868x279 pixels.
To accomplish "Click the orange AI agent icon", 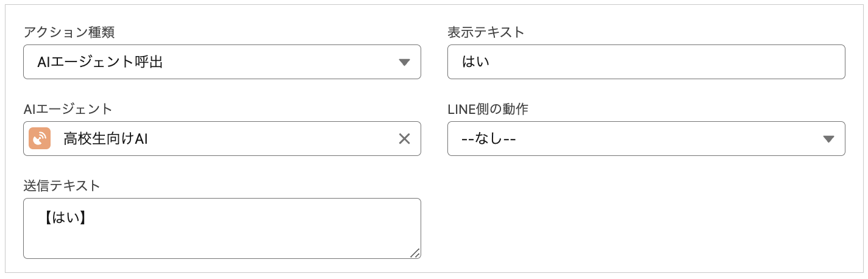I will click(40, 139).
